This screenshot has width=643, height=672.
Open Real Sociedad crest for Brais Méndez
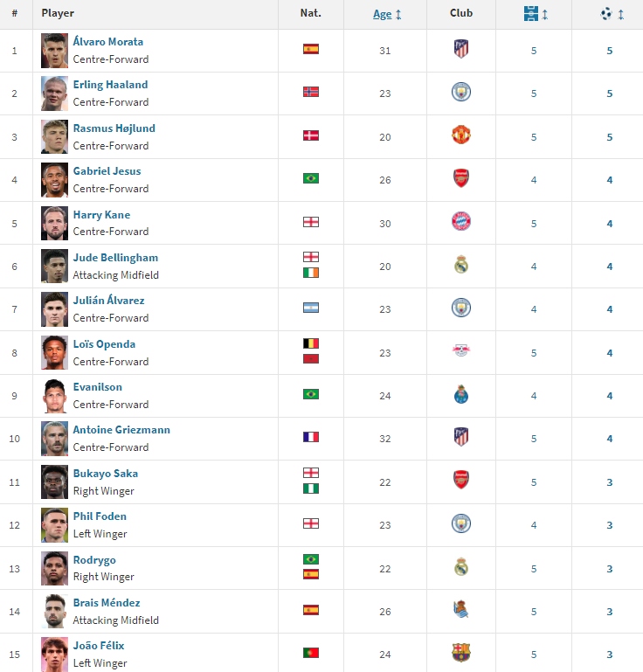461,609
